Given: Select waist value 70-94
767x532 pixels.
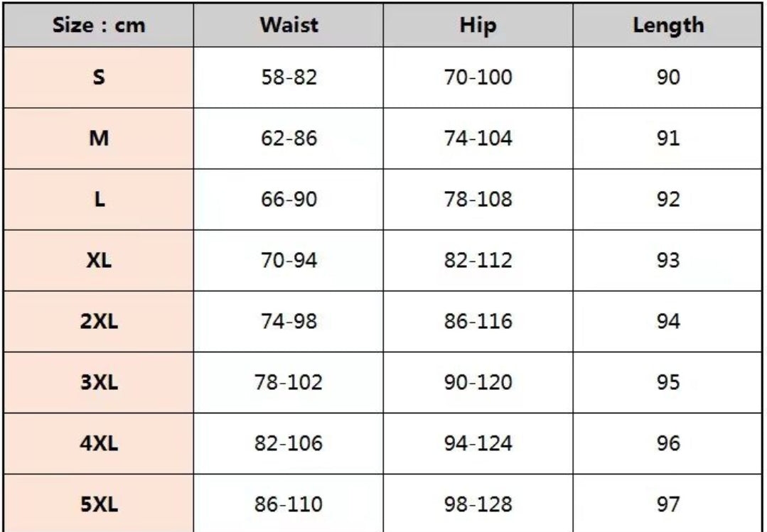Looking at the screenshot, I should (288, 261).
